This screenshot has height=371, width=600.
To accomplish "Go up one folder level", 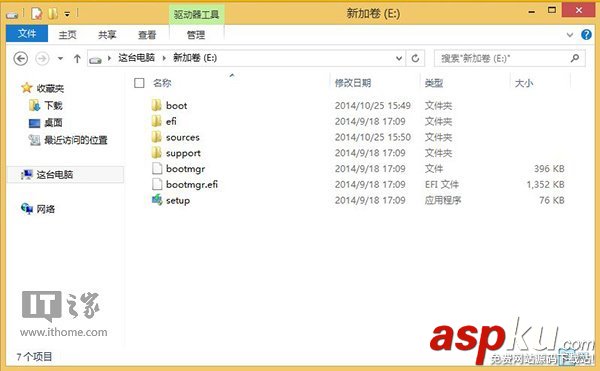I will point(77,59).
